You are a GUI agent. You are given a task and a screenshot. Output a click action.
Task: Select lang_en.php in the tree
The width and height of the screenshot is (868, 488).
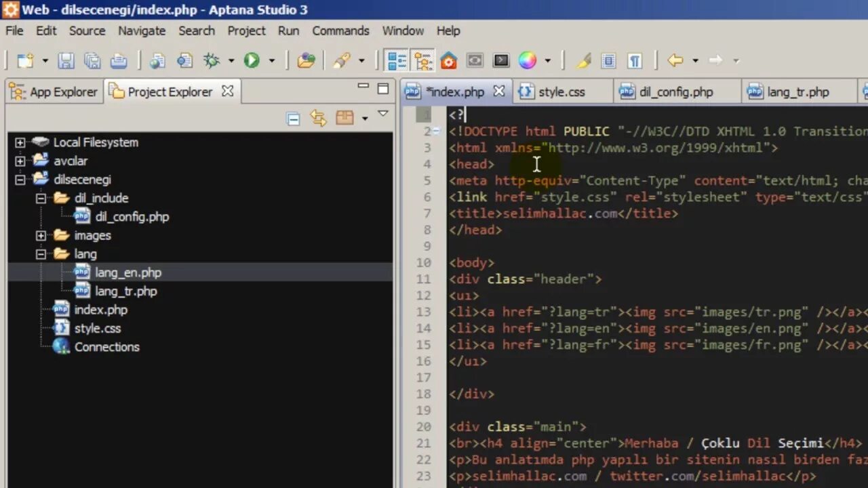pos(128,272)
